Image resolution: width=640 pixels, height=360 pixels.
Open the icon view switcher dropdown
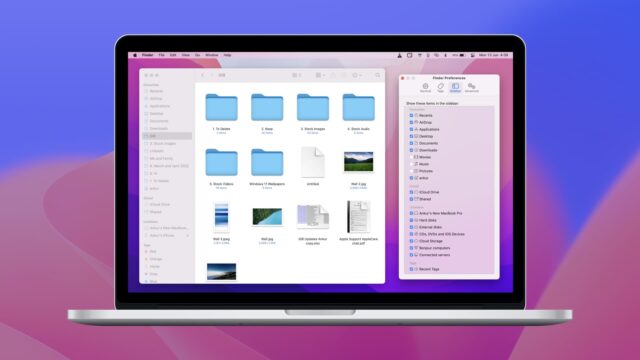[x=296, y=76]
